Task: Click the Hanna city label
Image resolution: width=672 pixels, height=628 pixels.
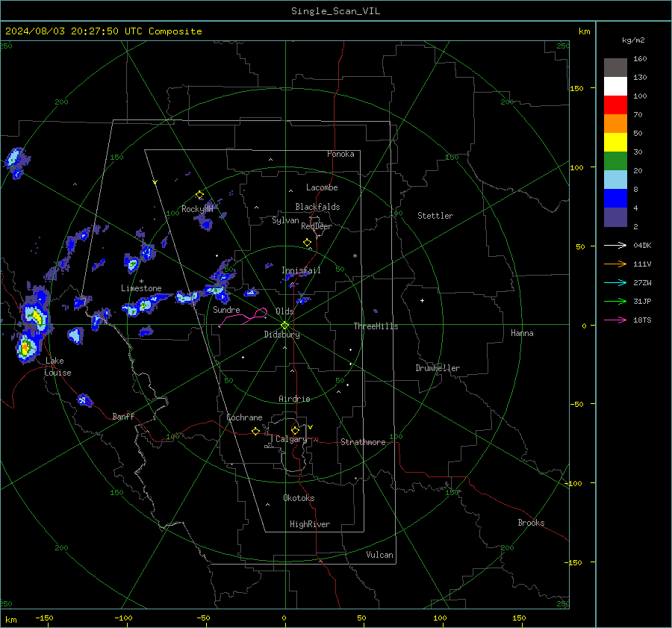Action: tap(522, 333)
